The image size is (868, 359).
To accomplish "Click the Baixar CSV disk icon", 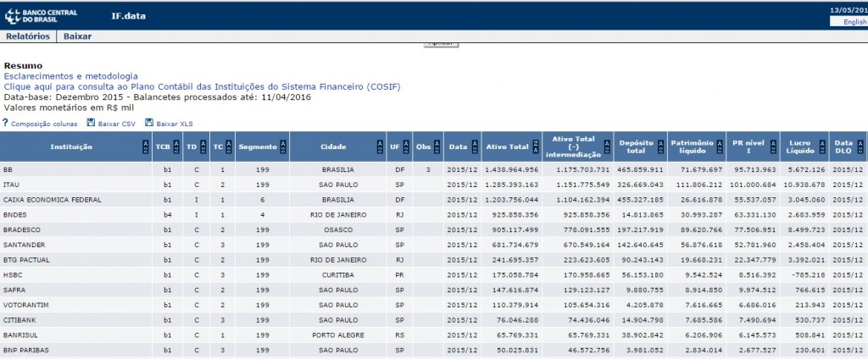I will pyautogui.click(x=92, y=124).
